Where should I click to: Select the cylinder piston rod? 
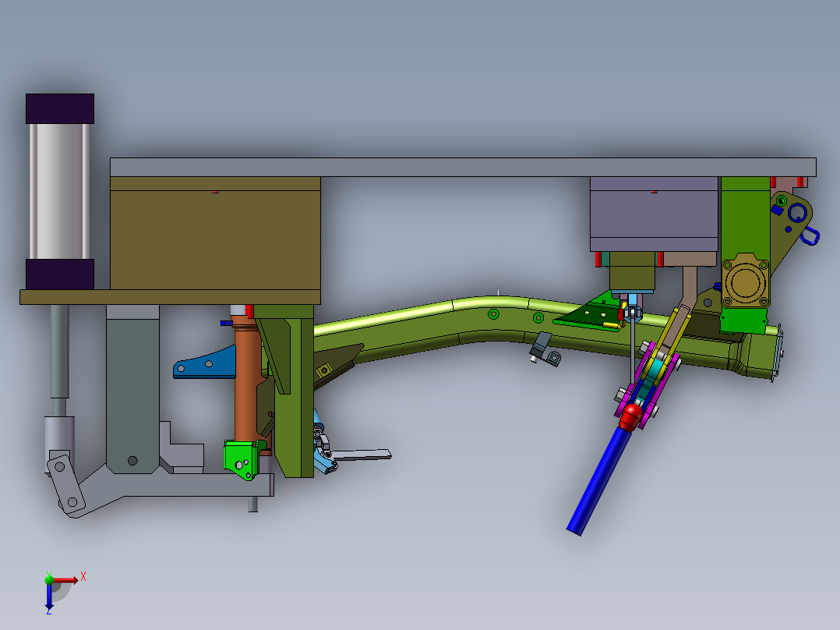[x=59, y=352]
